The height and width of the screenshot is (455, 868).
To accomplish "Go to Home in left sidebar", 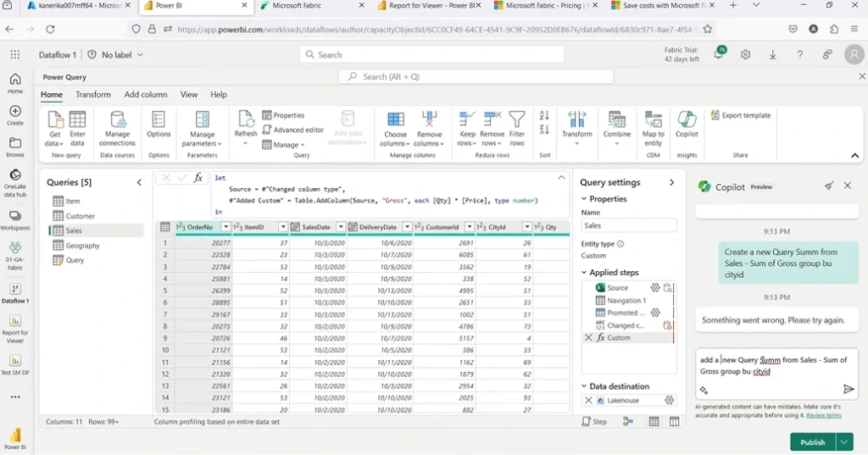I will [x=15, y=84].
